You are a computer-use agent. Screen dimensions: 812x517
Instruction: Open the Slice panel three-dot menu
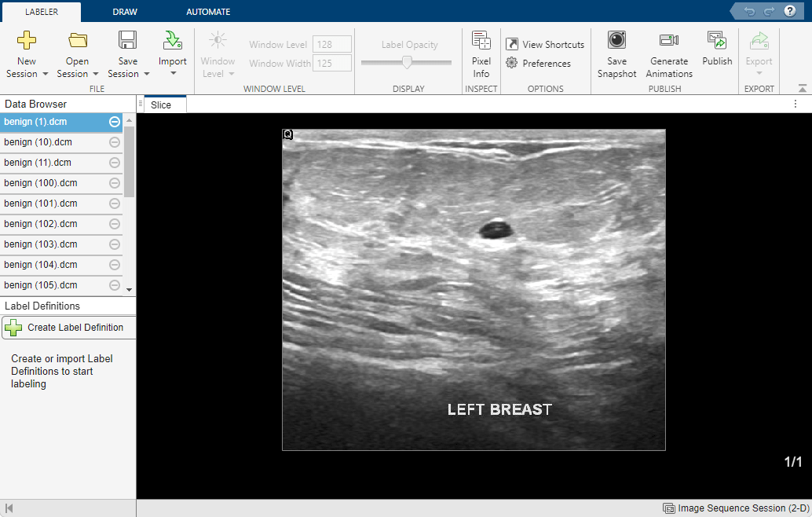(x=795, y=104)
